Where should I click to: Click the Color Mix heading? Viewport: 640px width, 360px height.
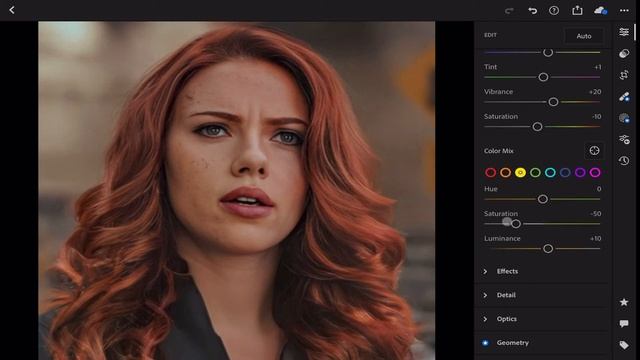499,151
